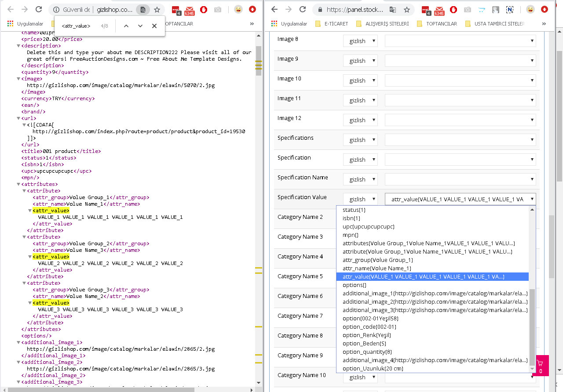Viewport: 563px width, 392px height.
Task: Open Uygulamalar apps in left bookmarks bar
Action: click(x=25, y=24)
